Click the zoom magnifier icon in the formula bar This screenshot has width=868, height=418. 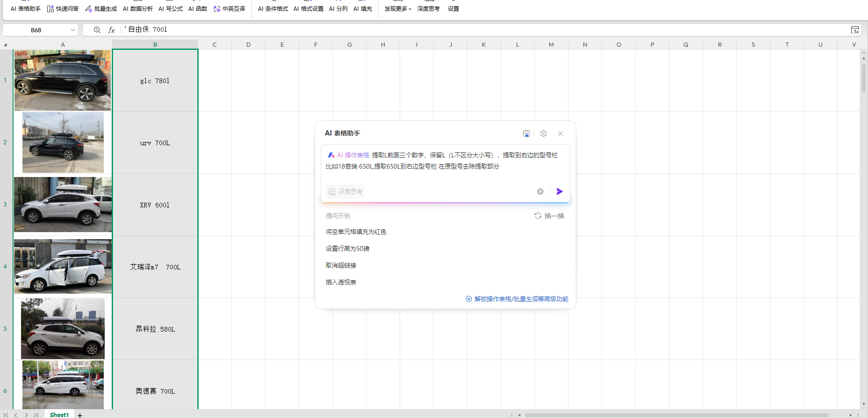(97, 30)
